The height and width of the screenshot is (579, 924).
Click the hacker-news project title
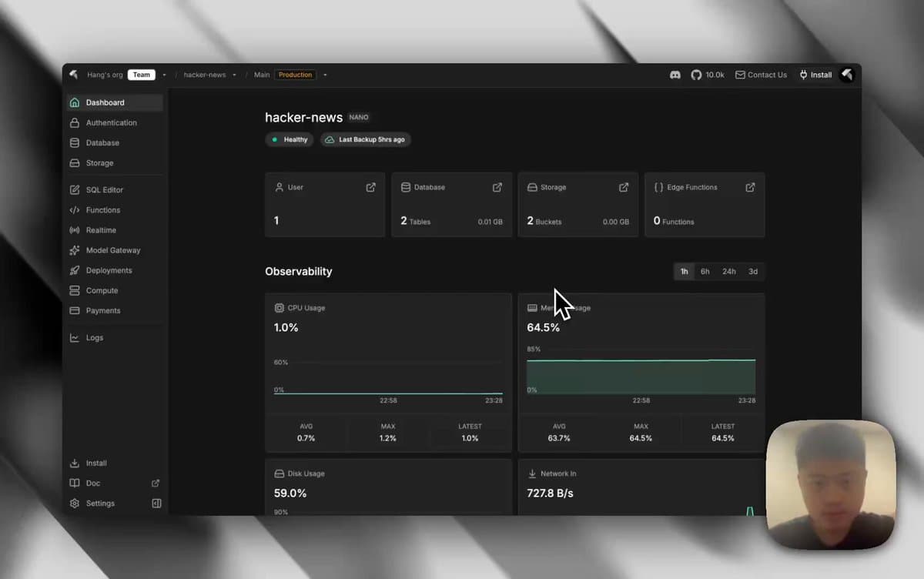point(303,117)
